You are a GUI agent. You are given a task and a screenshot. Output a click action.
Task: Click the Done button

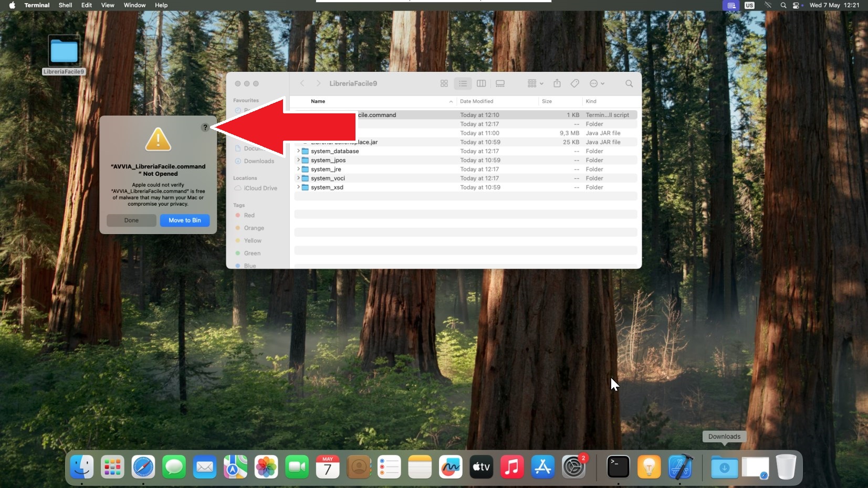131,220
